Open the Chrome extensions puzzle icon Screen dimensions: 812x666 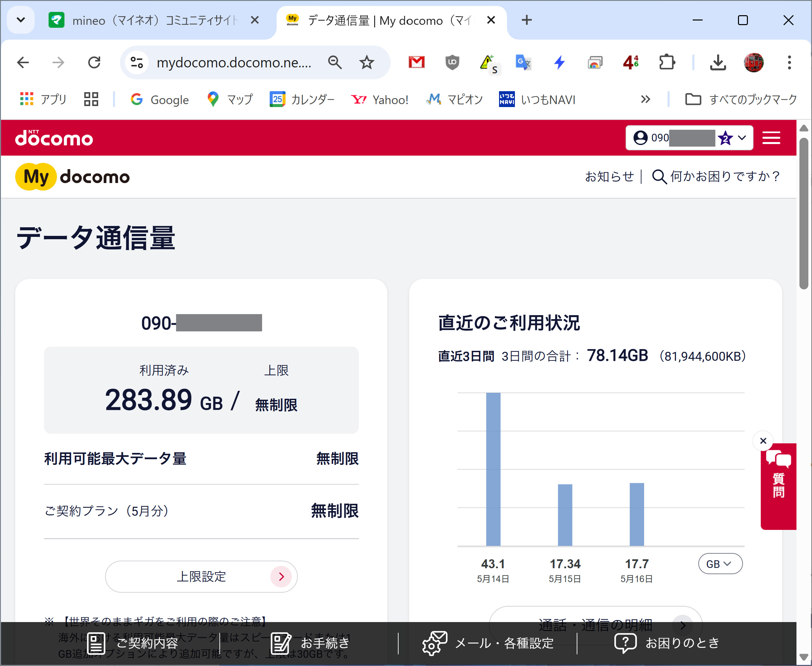pyautogui.click(x=667, y=62)
